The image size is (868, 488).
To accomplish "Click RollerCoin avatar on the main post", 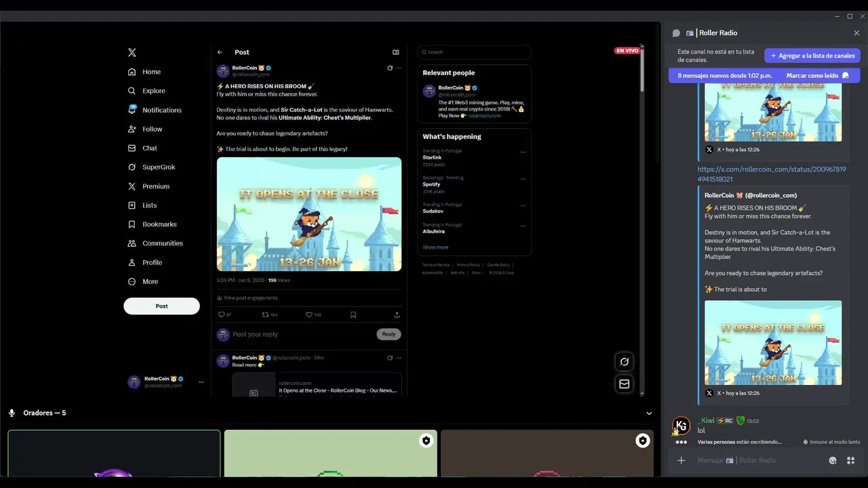I will pos(223,71).
